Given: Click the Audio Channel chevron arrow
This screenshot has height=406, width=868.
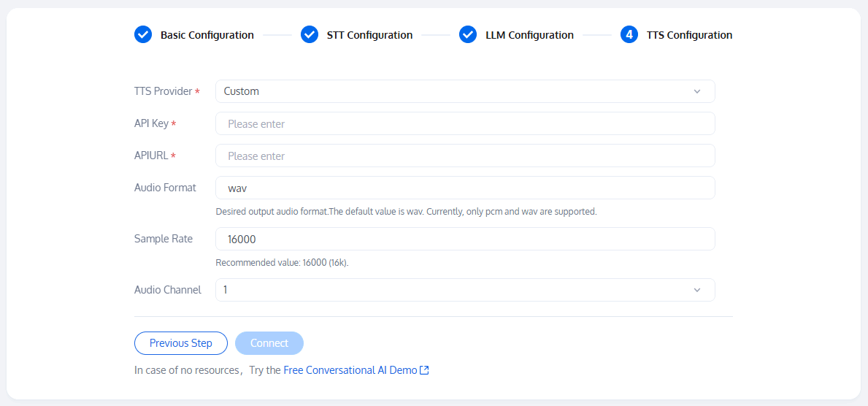Looking at the screenshot, I should pyautogui.click(x=697, y=290).
